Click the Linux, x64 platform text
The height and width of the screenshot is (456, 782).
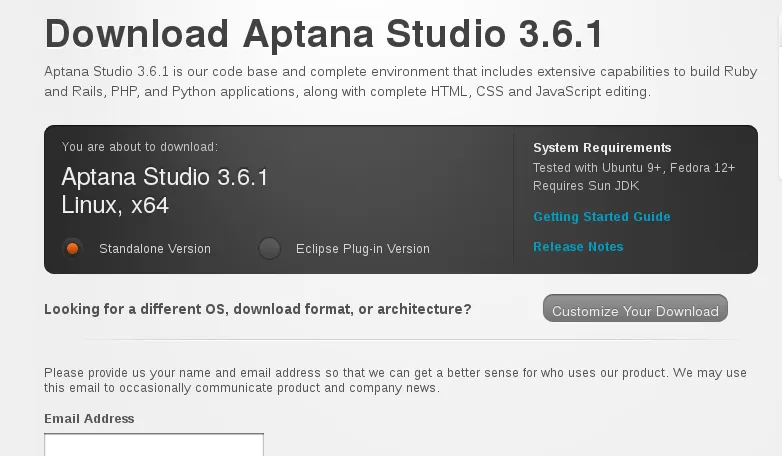click(115, 206)
